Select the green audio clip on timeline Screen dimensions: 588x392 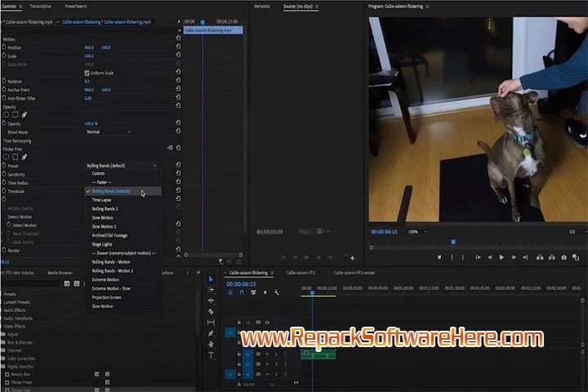(318, 354)
